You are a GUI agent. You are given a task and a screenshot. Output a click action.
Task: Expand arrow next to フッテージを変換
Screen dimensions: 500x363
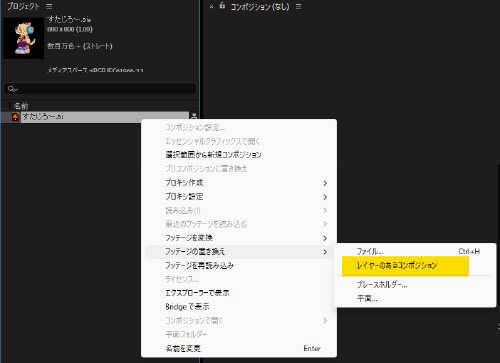point(325,238)
